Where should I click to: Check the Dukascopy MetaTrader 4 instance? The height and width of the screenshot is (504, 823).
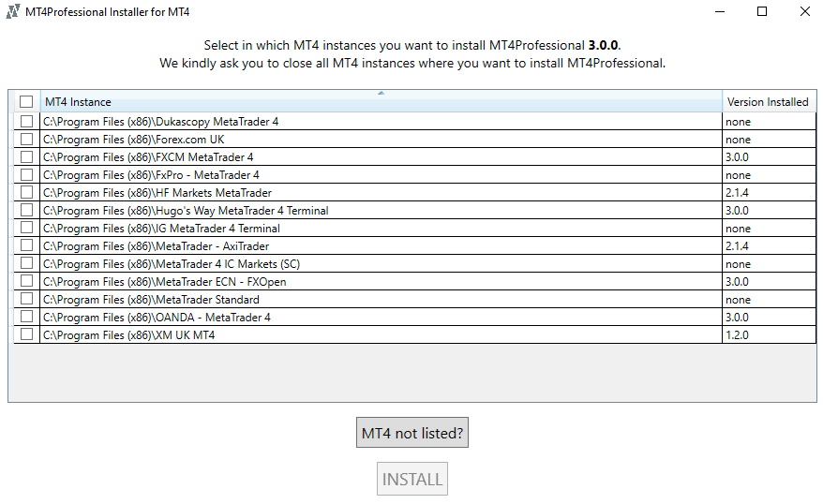point(27,121)
